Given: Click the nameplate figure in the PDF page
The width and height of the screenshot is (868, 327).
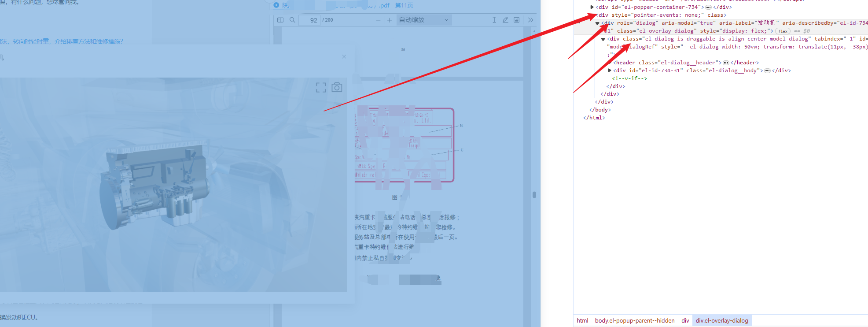Looking at the screenshot, I should point(404,145).
